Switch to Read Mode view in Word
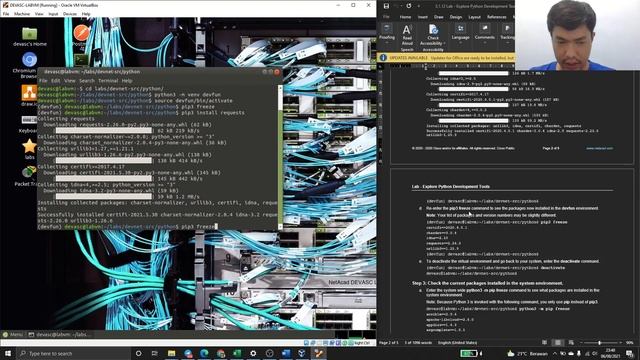 click(x=544, y=342)
